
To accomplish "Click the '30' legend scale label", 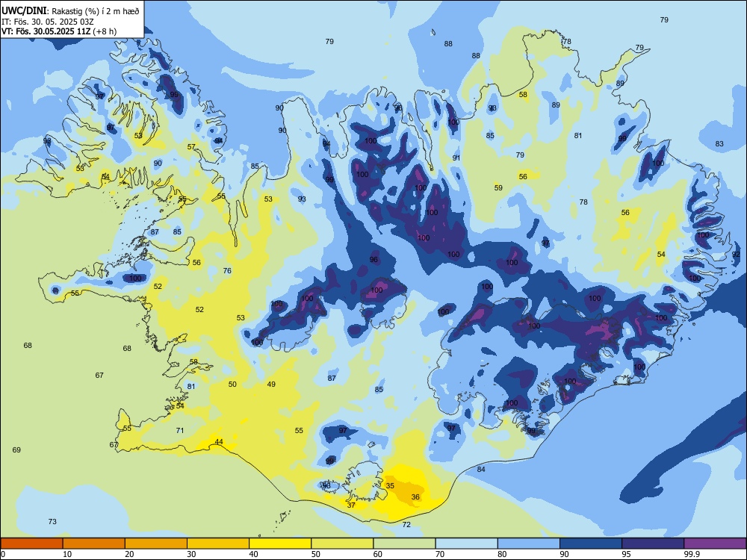I will (x=191, y=554).
